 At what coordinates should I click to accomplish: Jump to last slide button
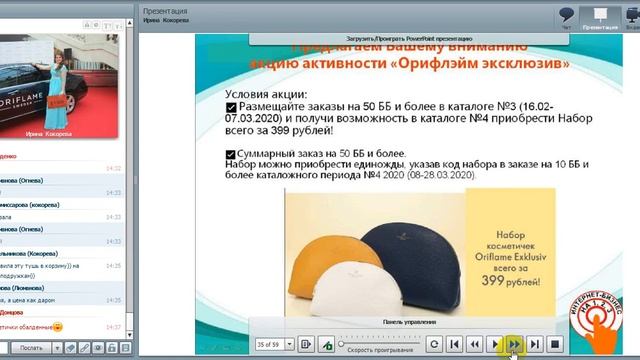tap(535, 344)
